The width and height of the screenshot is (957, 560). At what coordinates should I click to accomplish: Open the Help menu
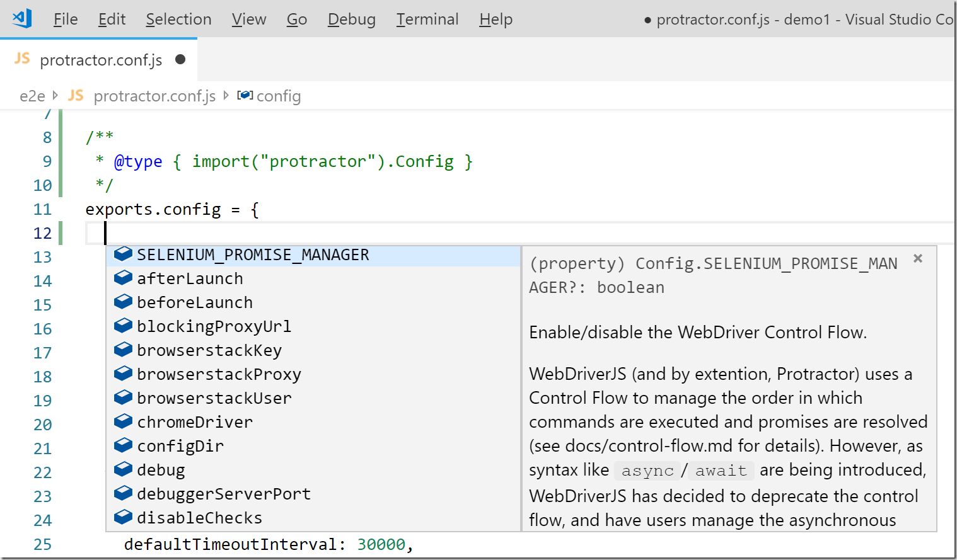(x=496, y=20)
